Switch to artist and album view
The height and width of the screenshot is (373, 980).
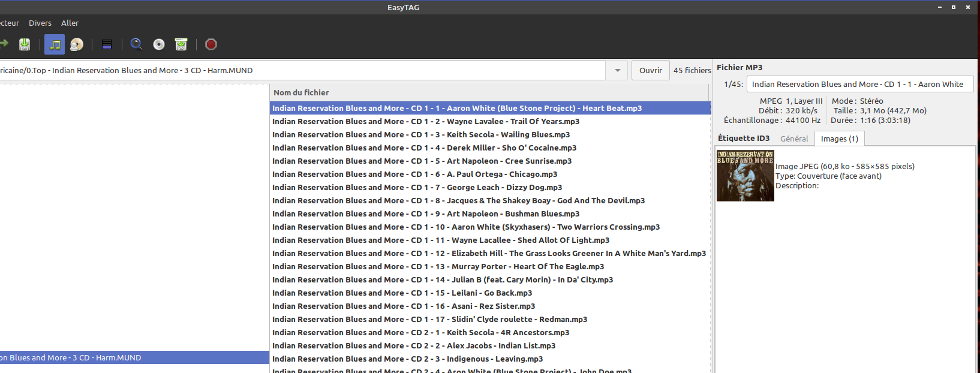point(77,44)
